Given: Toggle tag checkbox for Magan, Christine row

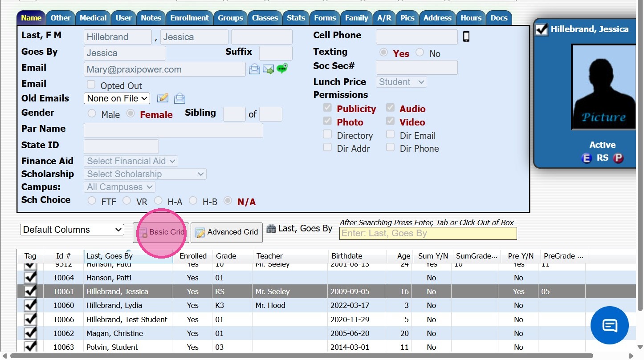Looking at the screenshot, I should pos(30,333).
